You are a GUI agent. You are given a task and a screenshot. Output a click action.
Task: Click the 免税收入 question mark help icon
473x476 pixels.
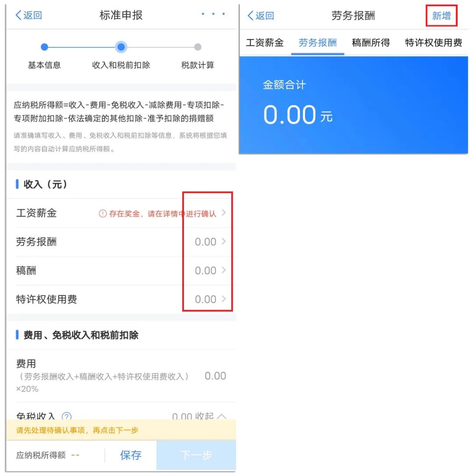point(67,416)
